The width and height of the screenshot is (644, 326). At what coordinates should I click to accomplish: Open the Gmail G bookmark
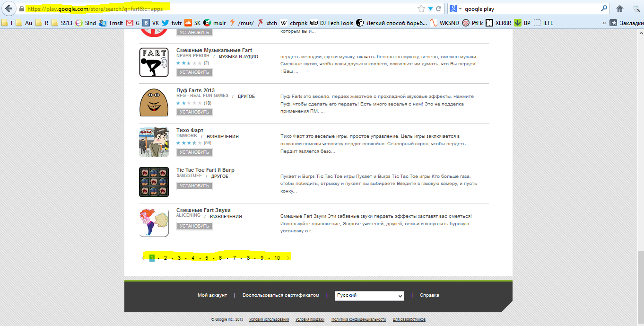coord(132,23)
